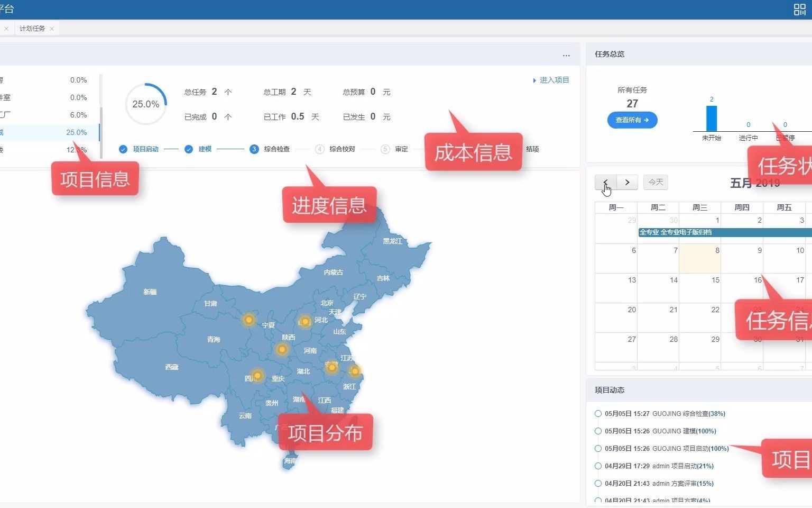
Task: Click the 青海 region on the map
Action: tap(214, 340)
